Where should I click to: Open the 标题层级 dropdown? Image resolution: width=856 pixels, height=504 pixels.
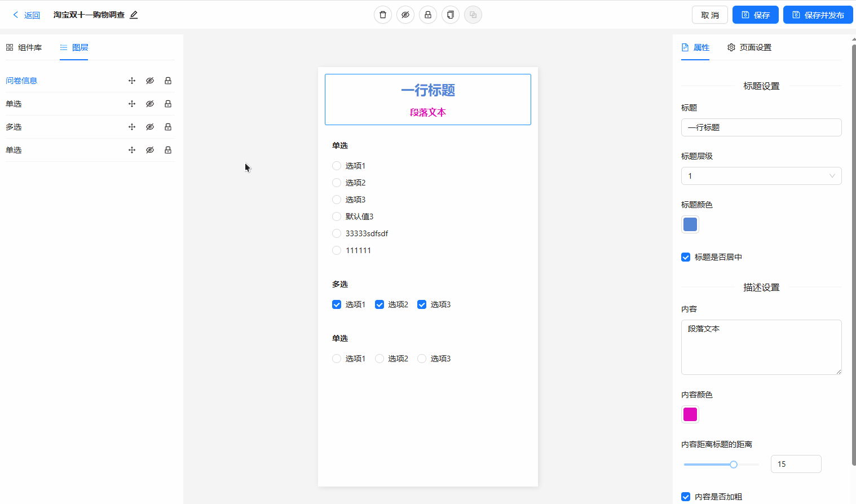pos(761,176)
